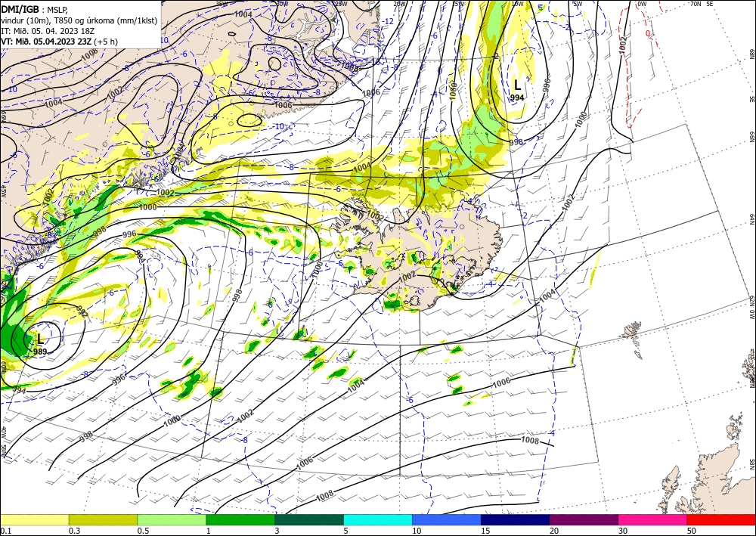Pick the blue 10–15 legend swatch
This screenshot has height=536, width=756.
447,519
